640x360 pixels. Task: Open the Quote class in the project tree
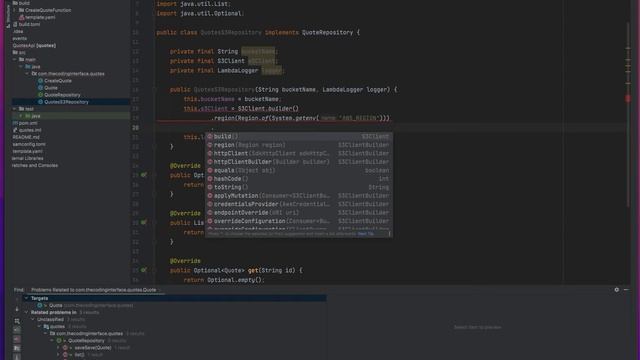pyautogui.click(x=51, y=88)
